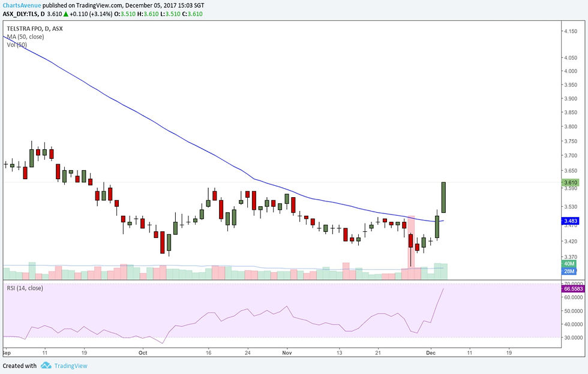The image size is (588, 374).
Task: Click the 13 date label in November
Action: (339, 352)
